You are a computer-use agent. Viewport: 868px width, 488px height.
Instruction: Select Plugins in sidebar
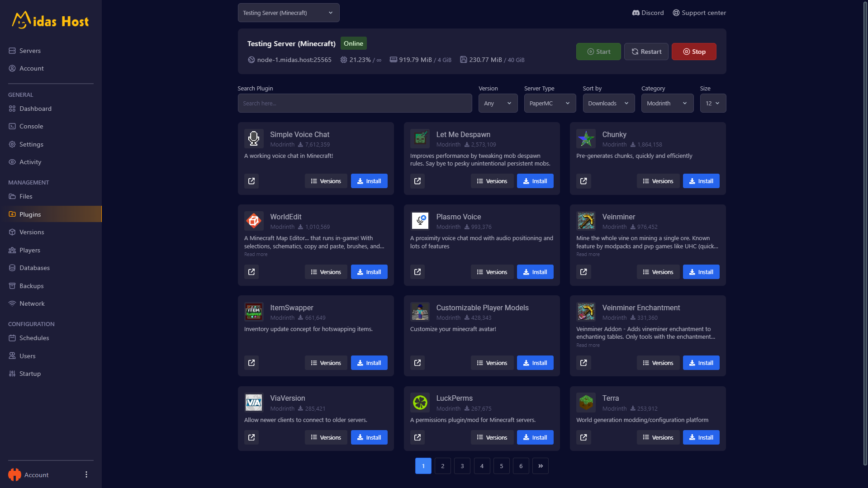tap(51, 214)
